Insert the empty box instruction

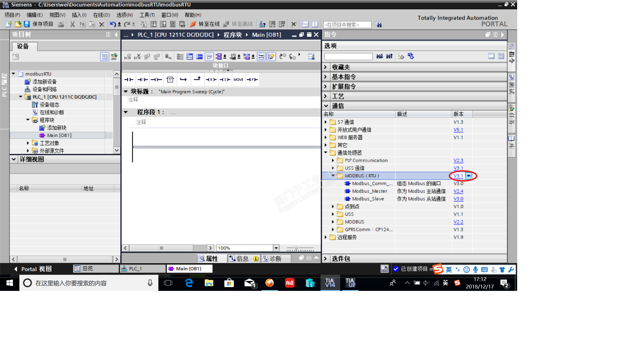[x=170, y=79]
